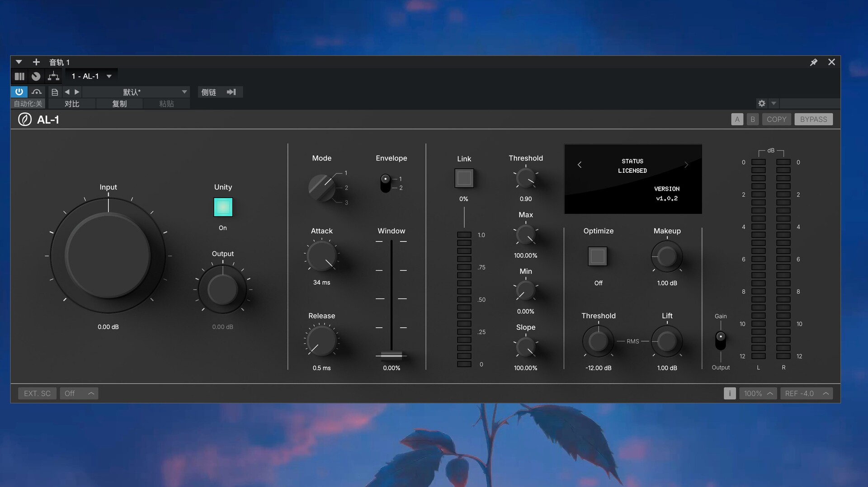Click the plugin power bypass icon
The height and width of the screenshot is (487, 868).
pyautogui.click(x=19, y=92)
